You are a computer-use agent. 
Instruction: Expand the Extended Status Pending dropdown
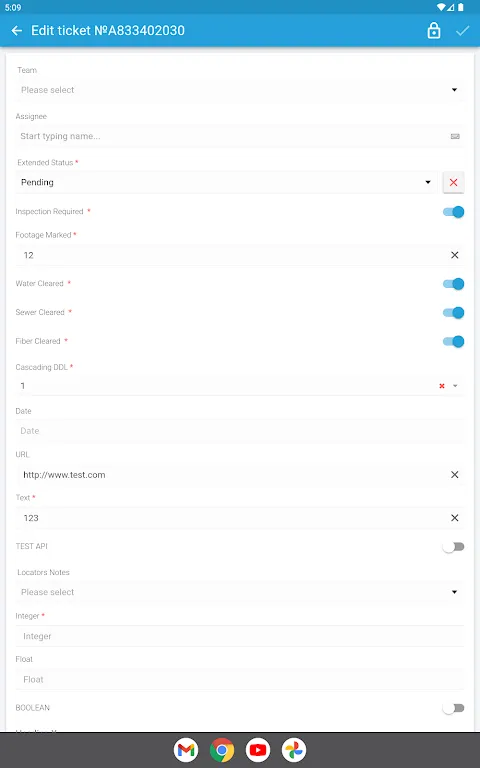pos(226,182)
